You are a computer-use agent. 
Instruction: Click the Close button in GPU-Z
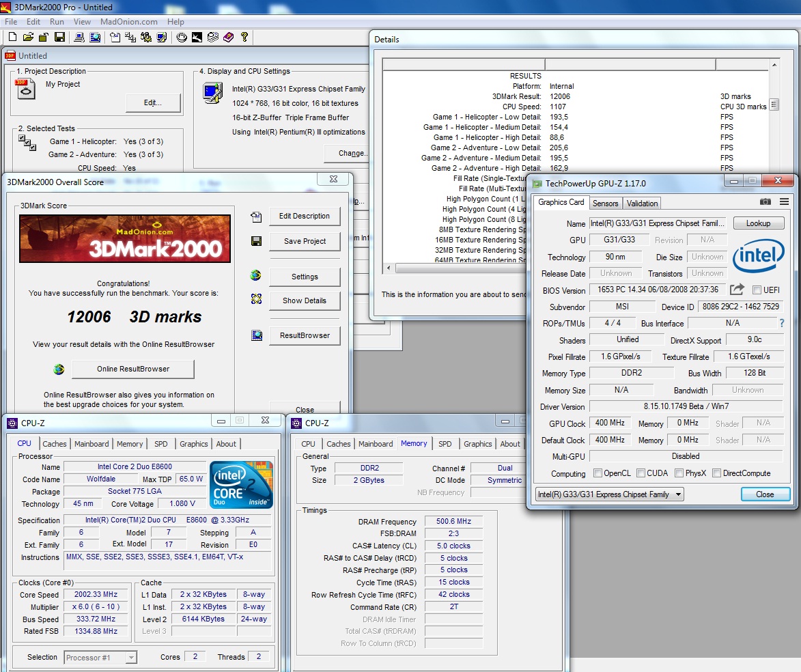tap(765, 494)
